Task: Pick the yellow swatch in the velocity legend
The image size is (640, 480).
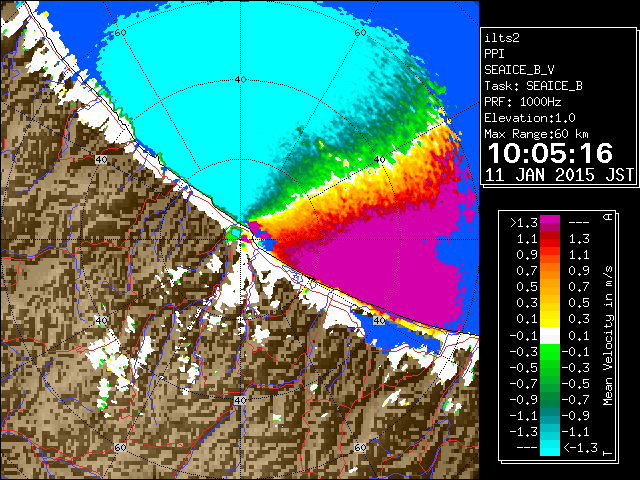Action: 550,319
